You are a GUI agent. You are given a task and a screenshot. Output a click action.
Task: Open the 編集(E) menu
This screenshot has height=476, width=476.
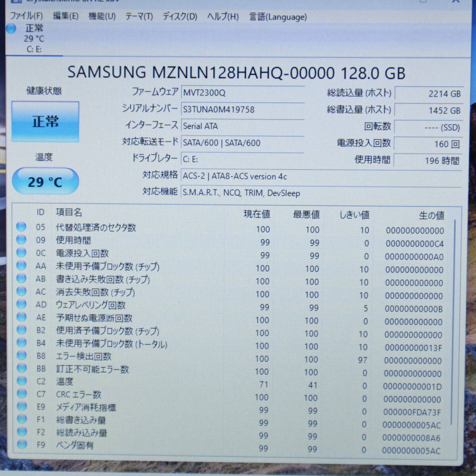(x=65, y=16)
